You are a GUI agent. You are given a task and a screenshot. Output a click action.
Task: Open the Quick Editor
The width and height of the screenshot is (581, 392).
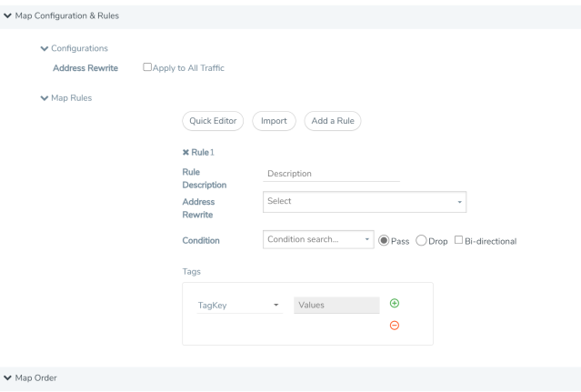coord(213,121)
